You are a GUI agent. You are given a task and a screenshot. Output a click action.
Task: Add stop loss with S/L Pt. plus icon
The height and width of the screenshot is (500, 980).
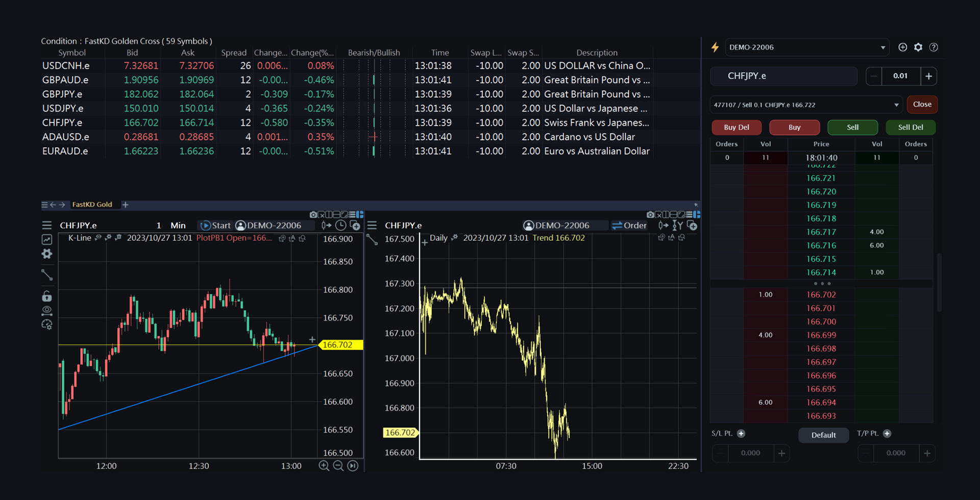(x=741, y=433)
